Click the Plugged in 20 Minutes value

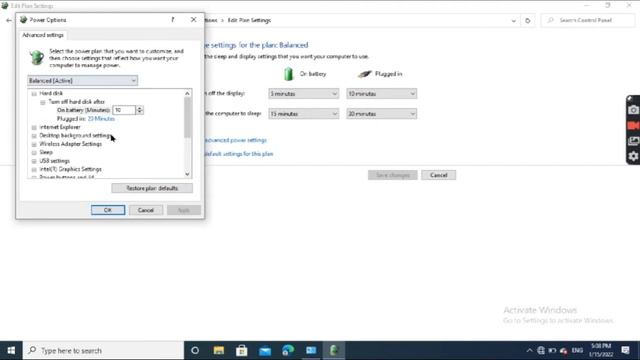pos(101,119)
